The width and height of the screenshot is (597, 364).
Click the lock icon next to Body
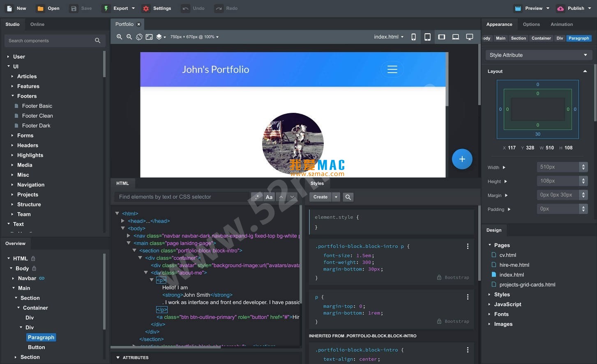click(x=34, y=268)
